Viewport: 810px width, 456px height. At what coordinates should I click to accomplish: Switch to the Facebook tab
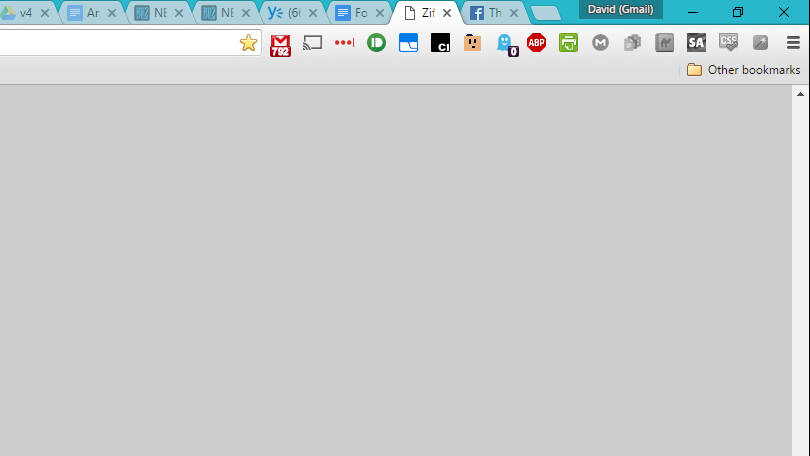[489, 14]
